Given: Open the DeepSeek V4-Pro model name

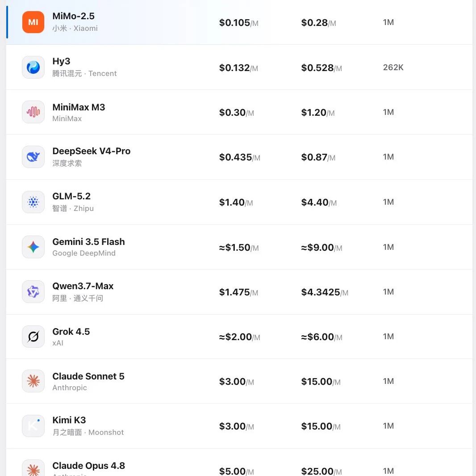Looking at the screenshot, I should pos(92,151).
